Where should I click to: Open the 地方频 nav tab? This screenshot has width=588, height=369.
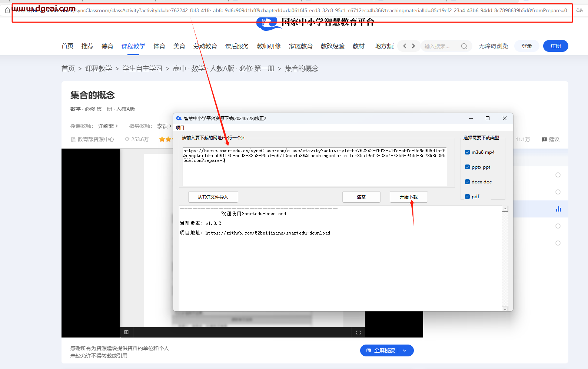click(384, 46)
